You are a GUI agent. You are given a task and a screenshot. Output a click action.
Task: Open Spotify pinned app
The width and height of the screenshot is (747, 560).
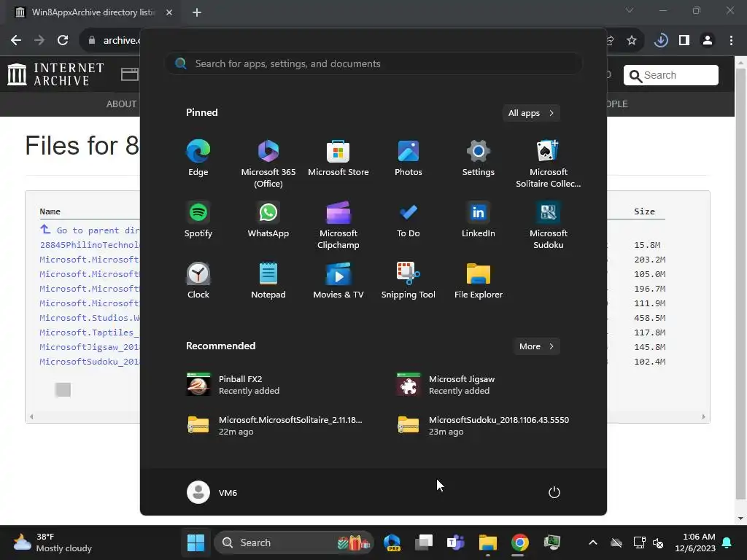(x=198, y=219)
